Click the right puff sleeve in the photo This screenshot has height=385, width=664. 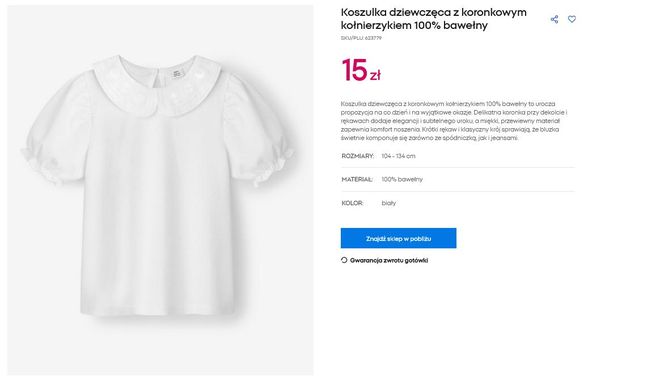[x=258, y=131]
